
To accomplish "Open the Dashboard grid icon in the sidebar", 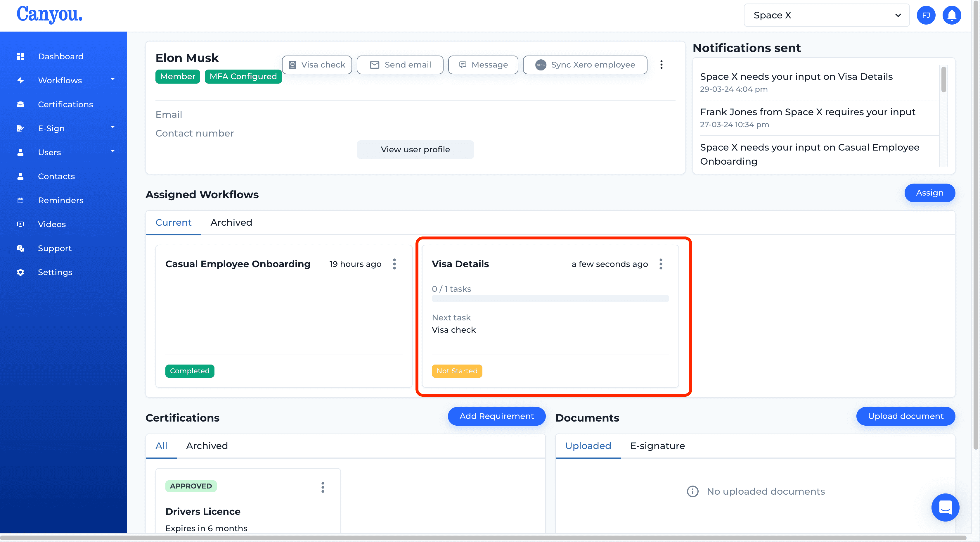I will pos(20,56).
